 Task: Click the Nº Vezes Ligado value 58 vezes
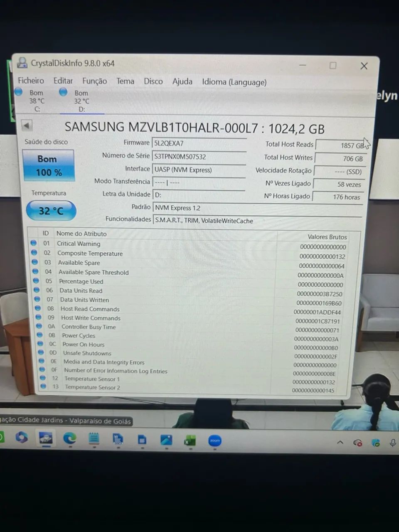pyautogui.click(x=339, y=184)
